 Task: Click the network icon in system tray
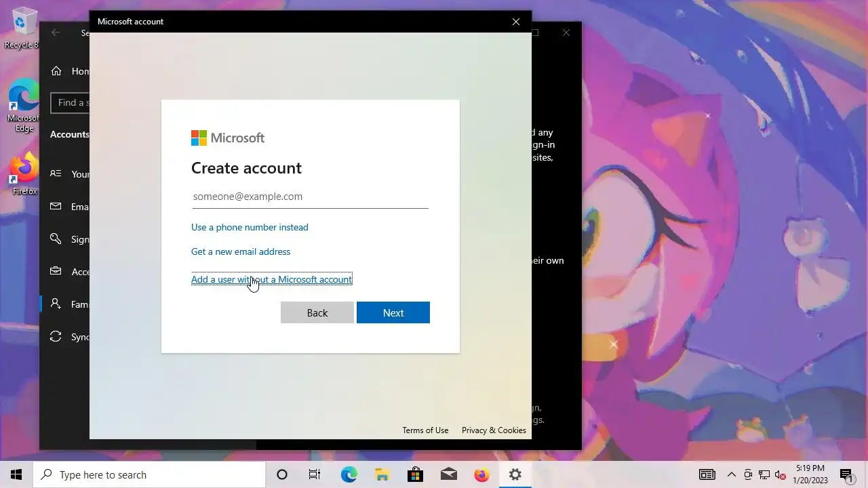(x=764, y=474)
